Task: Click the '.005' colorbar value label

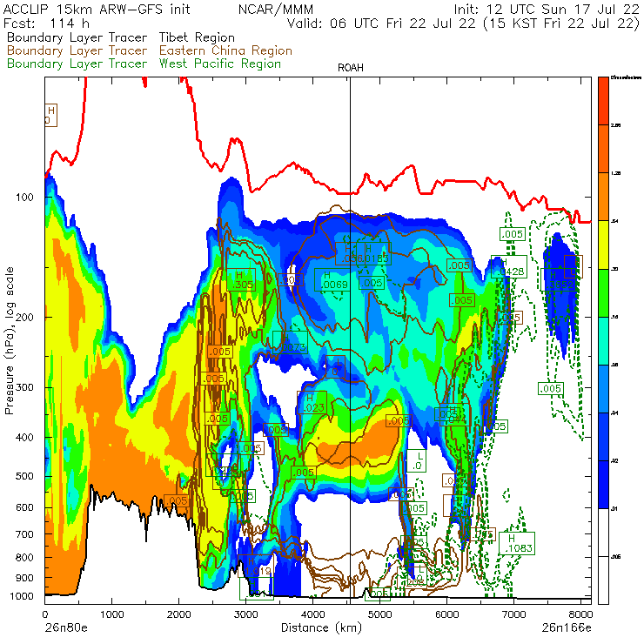Action: click(614, 557)
